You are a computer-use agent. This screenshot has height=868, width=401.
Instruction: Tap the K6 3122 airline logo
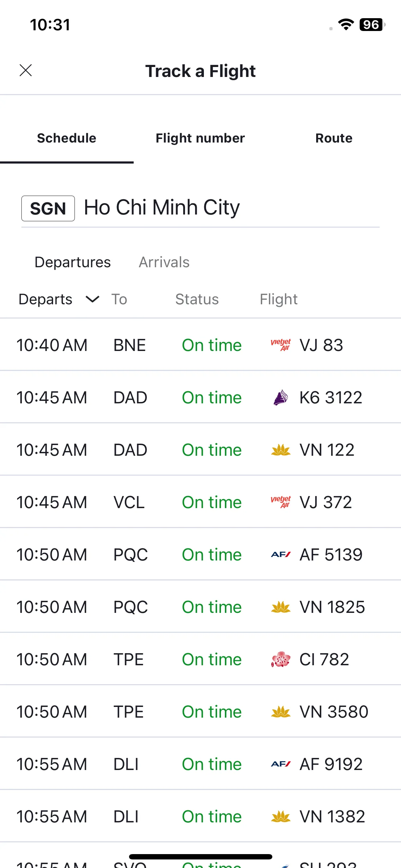click(281, 397)
